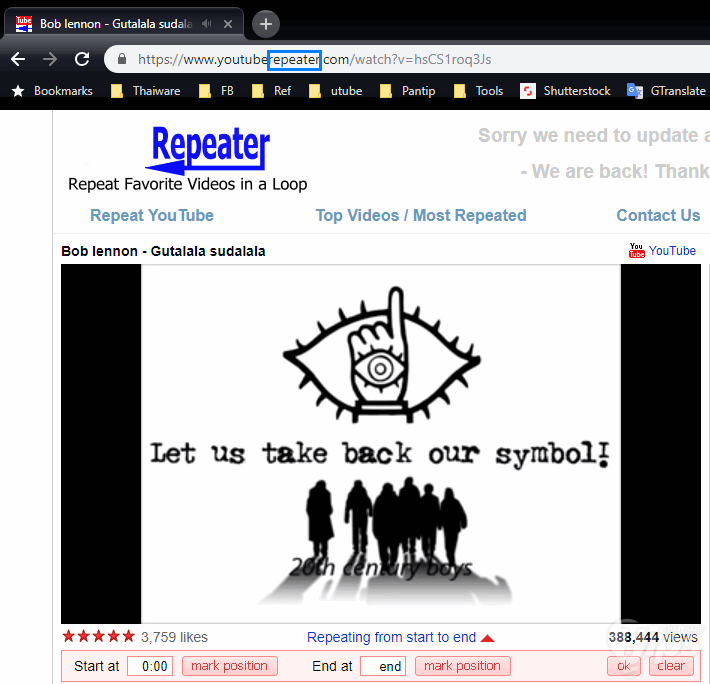Click the 3,759 likes text
Image resolution: width=710 pixels, height=684 pixels.
tap(174, 637)
